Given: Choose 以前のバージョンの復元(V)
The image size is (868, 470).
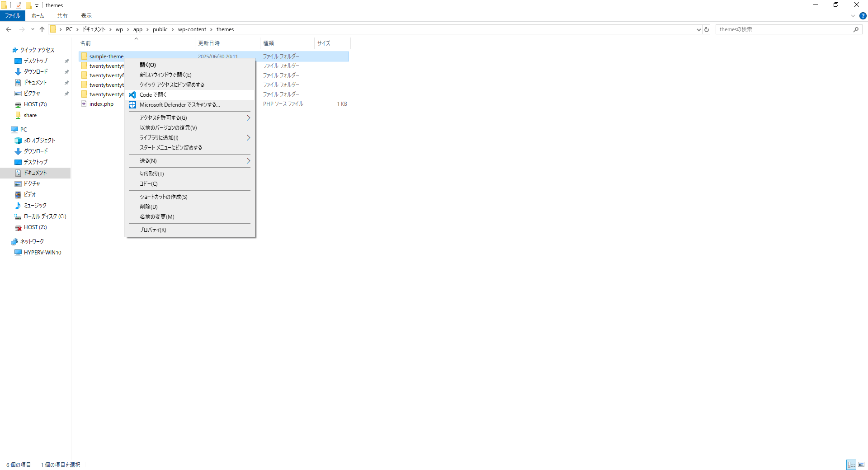Looking at the screenshot, I should click(189, 128).
